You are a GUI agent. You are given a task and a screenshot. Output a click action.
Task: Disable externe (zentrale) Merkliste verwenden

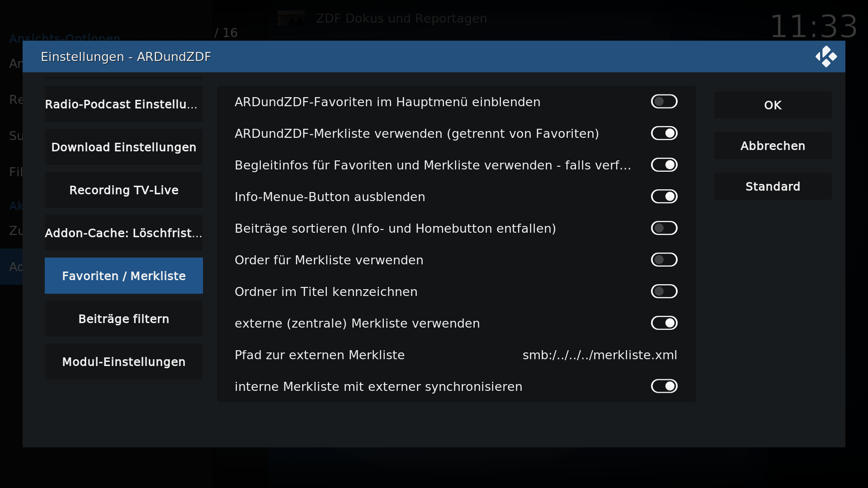tap(664, 323)
